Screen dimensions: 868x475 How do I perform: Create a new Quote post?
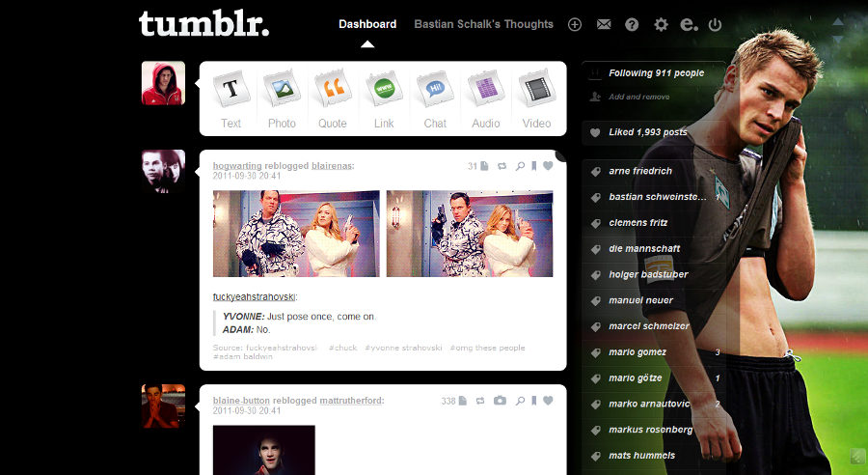tap(333, 99)
